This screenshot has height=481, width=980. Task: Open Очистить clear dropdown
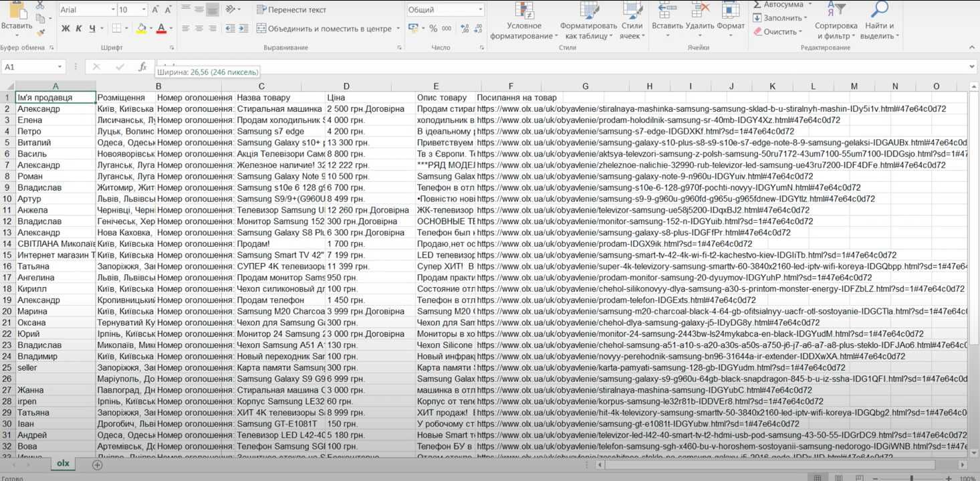(x=777, y=31)
